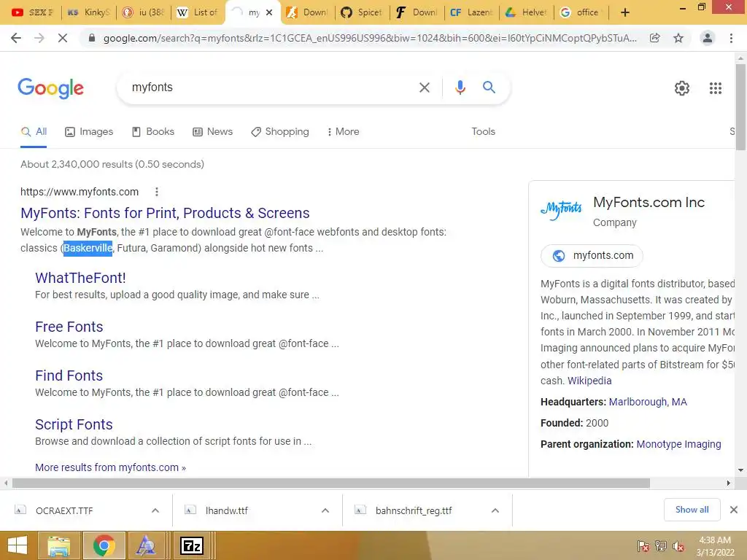Open options dots beside myfonts.com URL

tap(157, 192)
